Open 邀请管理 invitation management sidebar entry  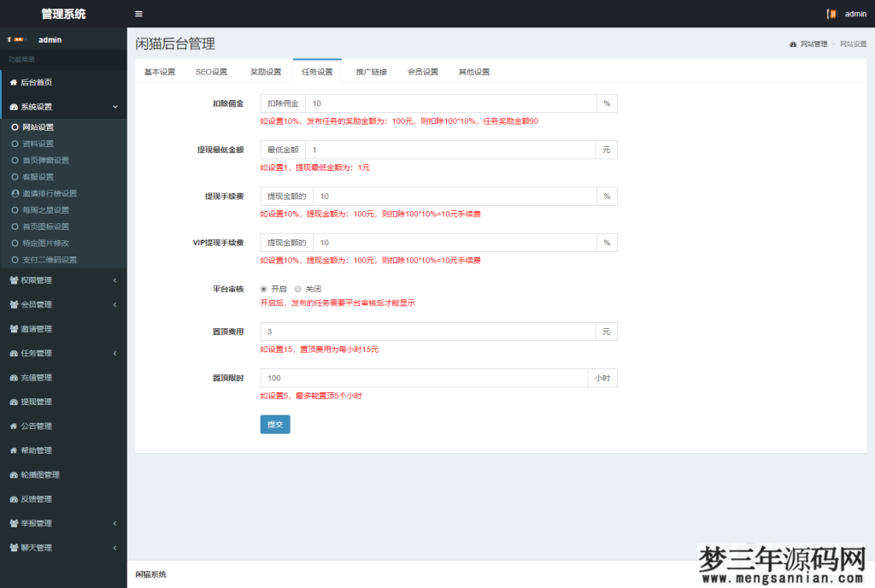38,328
